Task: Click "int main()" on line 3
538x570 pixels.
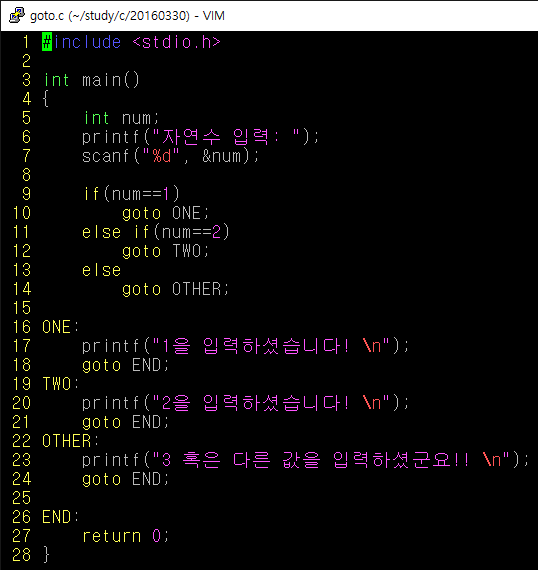Action: [x=91, y=80]
